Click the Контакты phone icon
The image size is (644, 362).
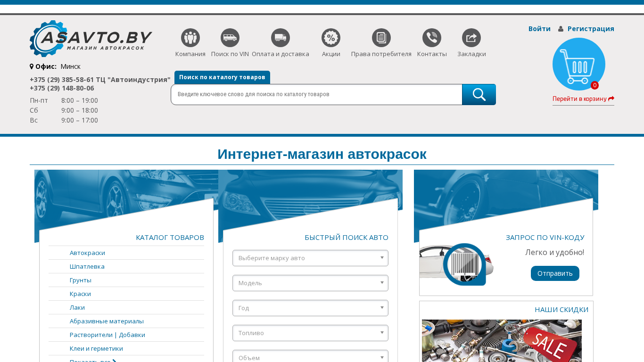pos(432,38)
